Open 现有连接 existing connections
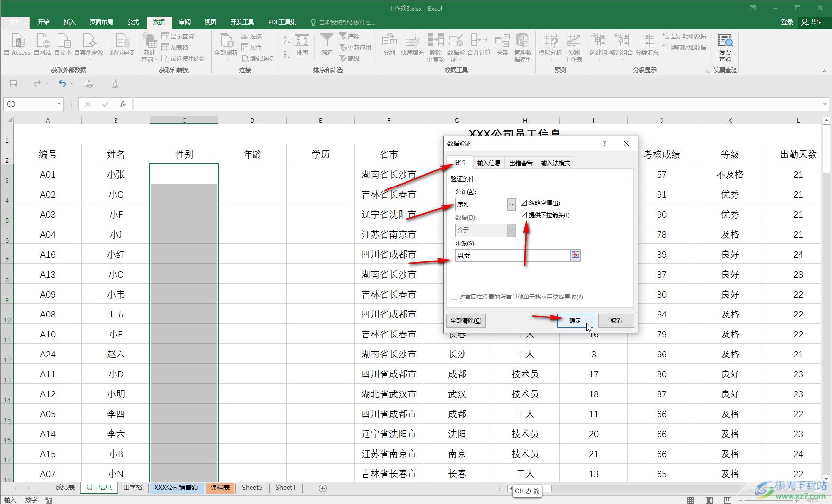The image size is (832, 504). tap(121, 45)
